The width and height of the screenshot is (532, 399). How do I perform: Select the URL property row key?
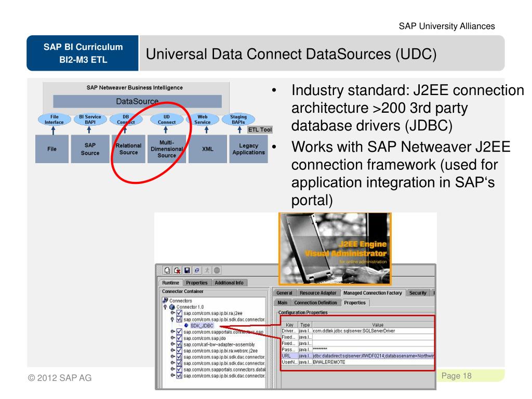(289, 356)
